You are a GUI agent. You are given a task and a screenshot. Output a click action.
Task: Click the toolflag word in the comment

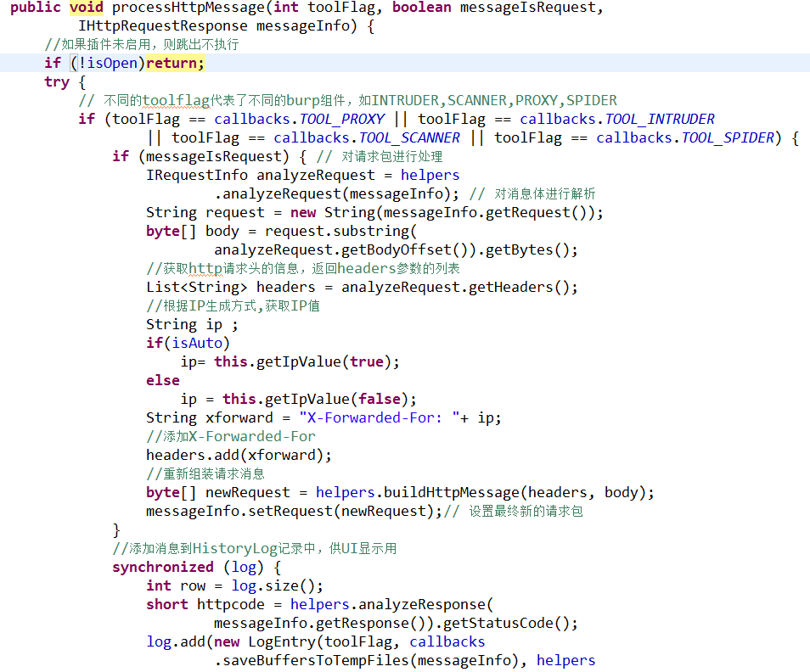(x=176, y=100)
